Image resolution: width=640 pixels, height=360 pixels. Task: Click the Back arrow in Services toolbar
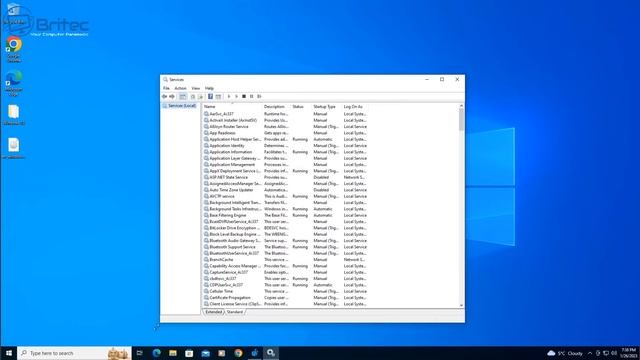[x=164, y=97]
